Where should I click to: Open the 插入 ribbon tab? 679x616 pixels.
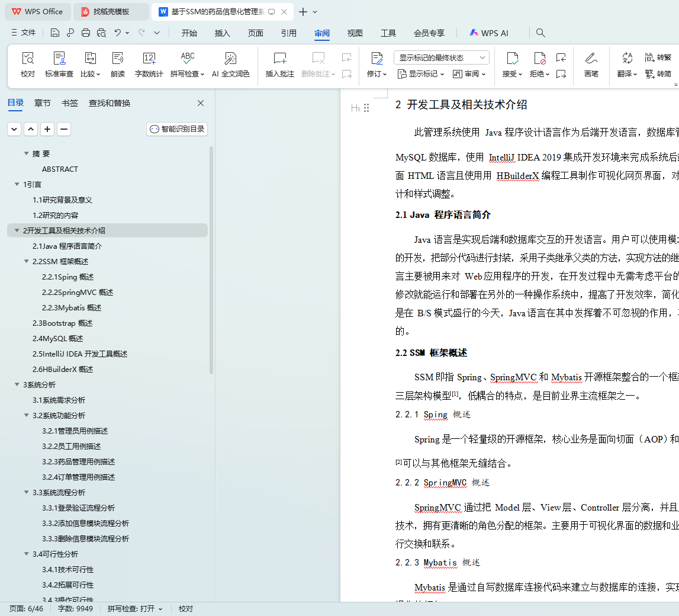(222, 33)
